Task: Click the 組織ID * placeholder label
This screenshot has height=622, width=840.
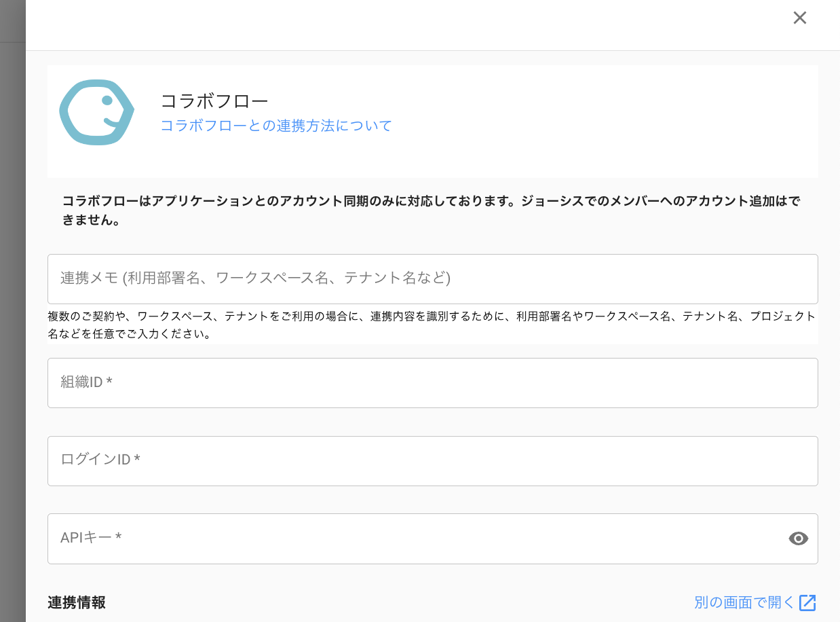Action: (86, 382)
